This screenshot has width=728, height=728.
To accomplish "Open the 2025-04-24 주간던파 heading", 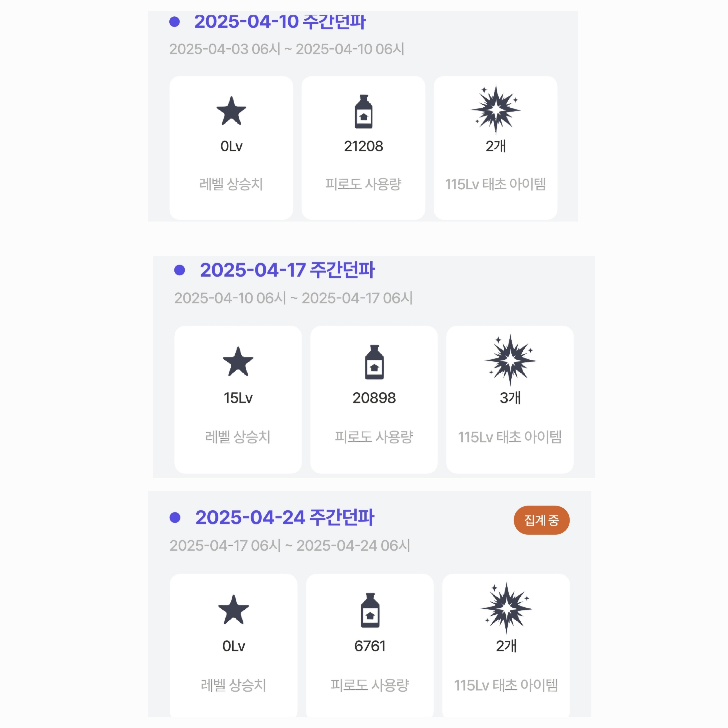I will click(x=284, y=517).
